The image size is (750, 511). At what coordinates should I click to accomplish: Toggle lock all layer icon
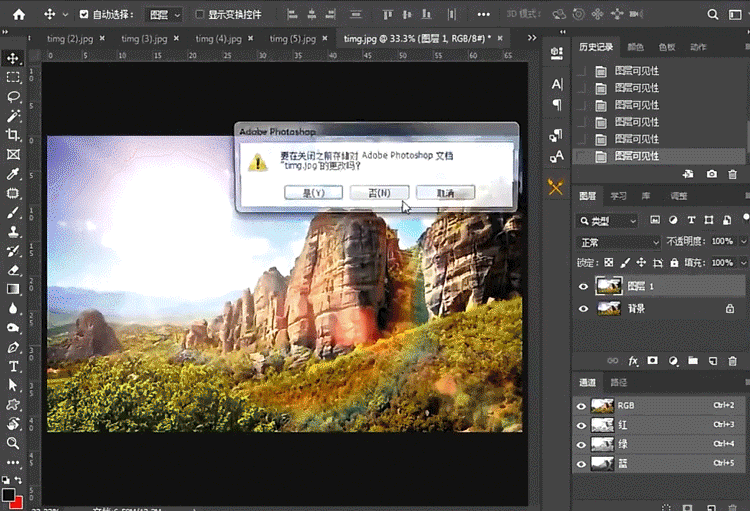point(674,263)
